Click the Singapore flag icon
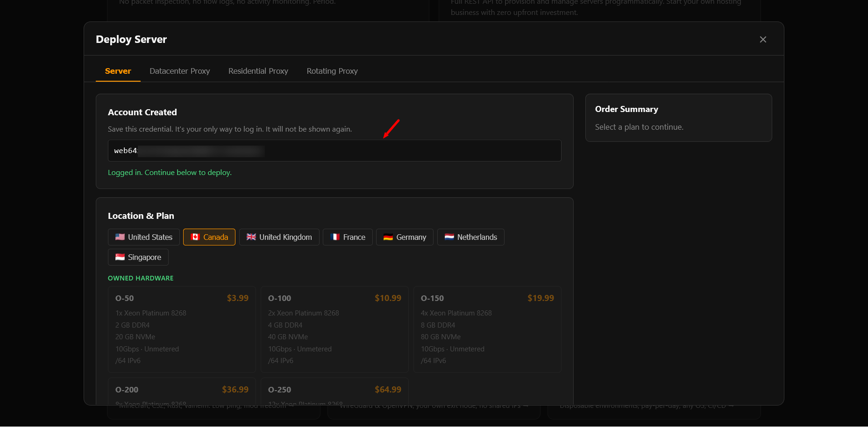 [x=120, y=257]
